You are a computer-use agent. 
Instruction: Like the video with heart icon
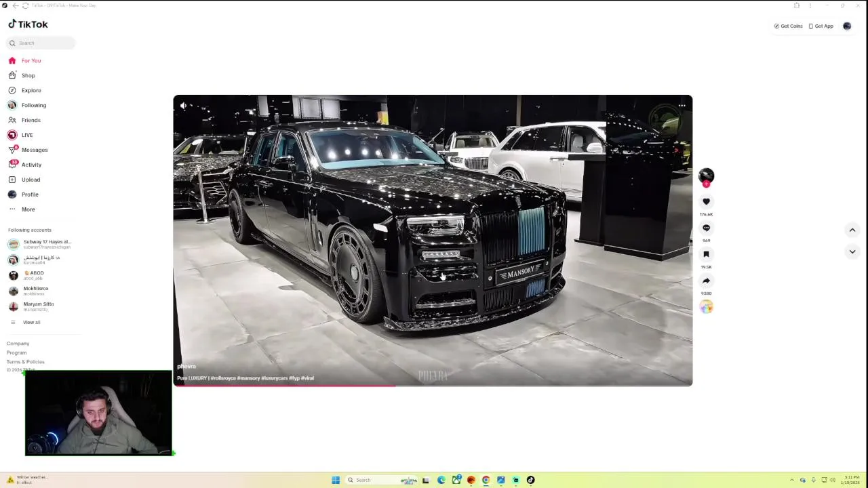706,201
